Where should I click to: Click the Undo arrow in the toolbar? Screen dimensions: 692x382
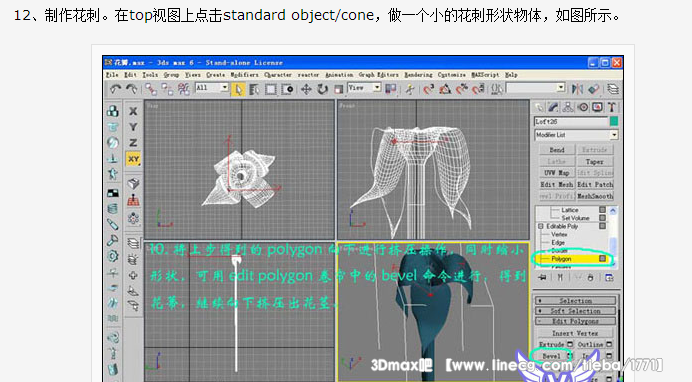coord(115,90)
